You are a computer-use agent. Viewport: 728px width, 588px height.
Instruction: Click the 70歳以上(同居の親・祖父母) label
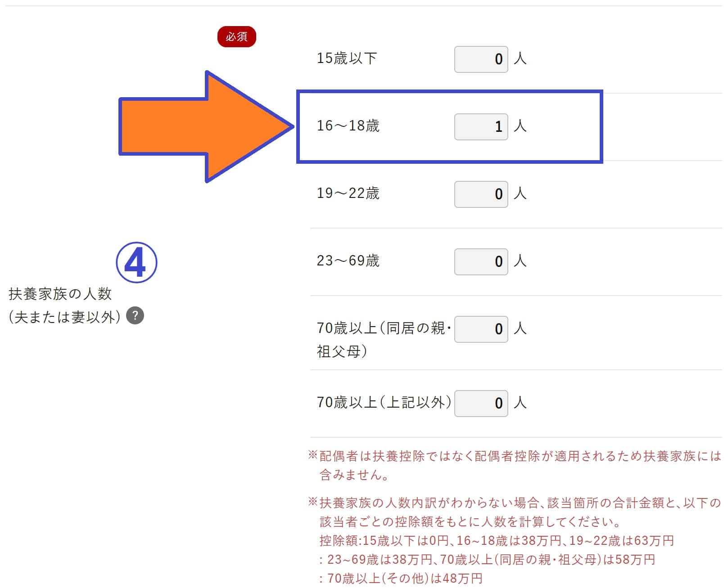[x=384, y=339]
